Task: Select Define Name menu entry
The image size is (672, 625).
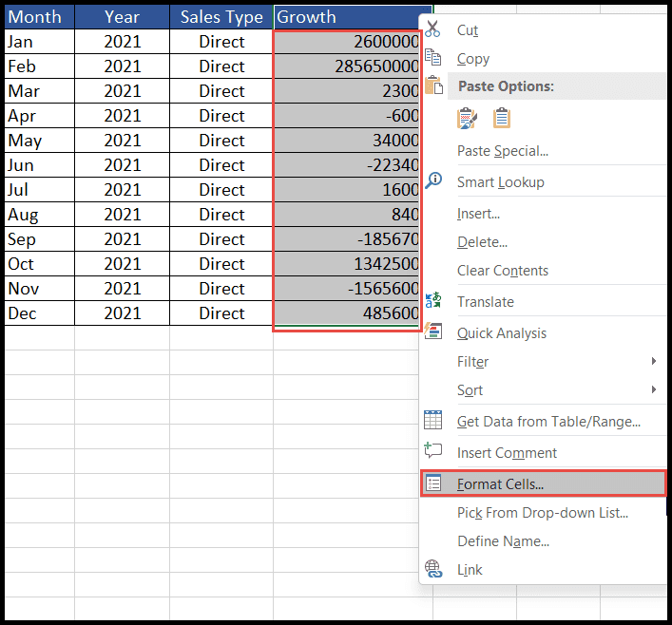Action: [503, 541]
